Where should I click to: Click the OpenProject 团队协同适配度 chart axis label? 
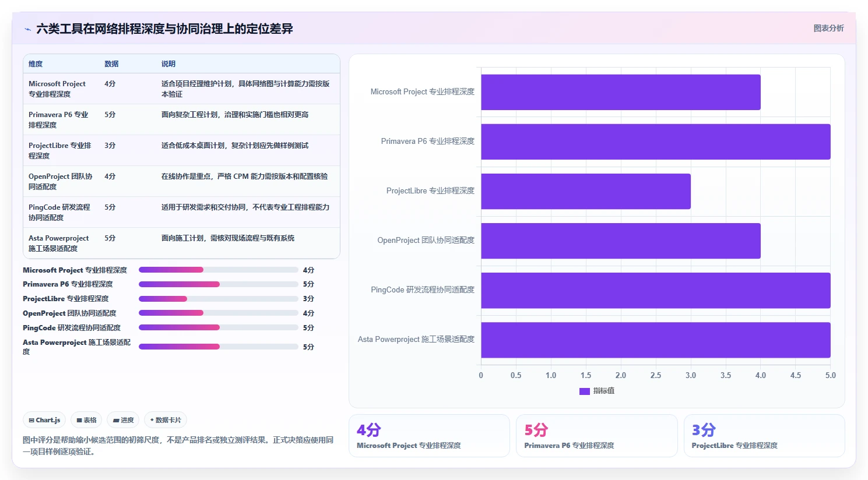[x=426, y=240]
